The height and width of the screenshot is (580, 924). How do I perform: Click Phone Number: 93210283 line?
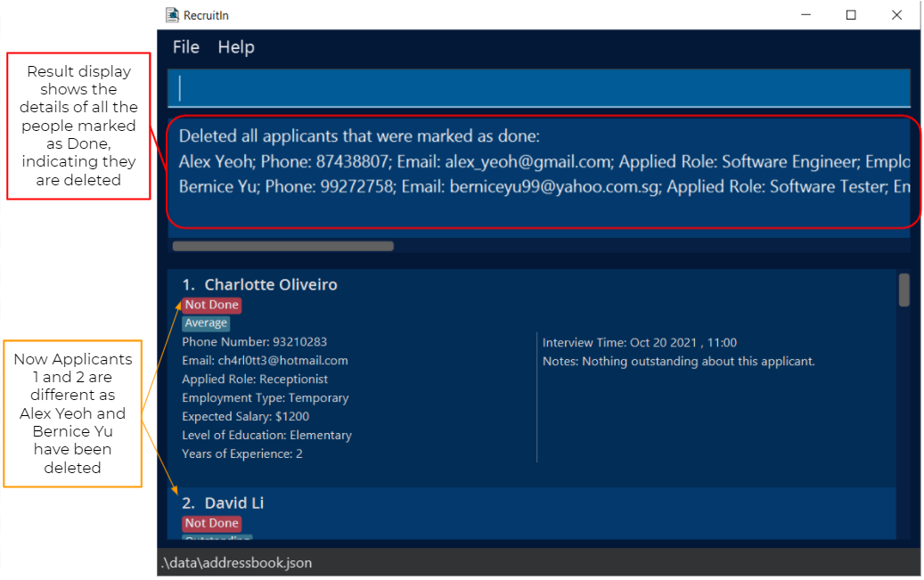pyautogui.click(x=255, y=342)
